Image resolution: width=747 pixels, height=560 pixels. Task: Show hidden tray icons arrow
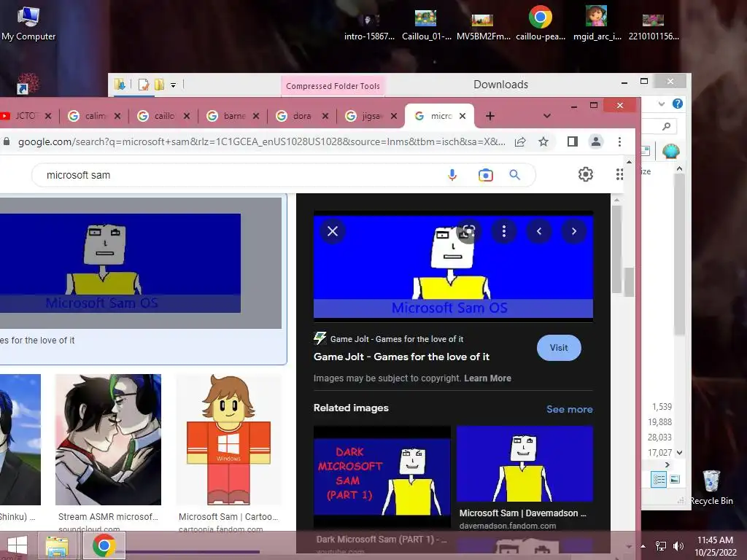click(643, 546)
